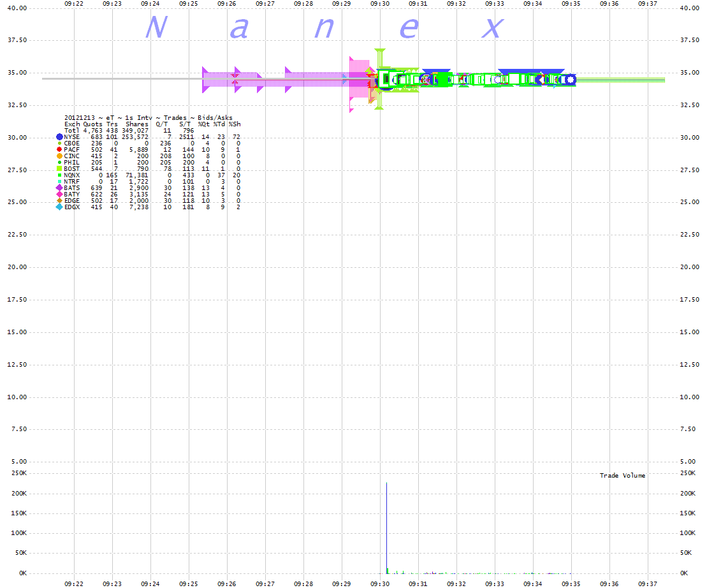Click the NTRF exchange name
Screen dimensions: 707x588
click(x=71, y=182)
